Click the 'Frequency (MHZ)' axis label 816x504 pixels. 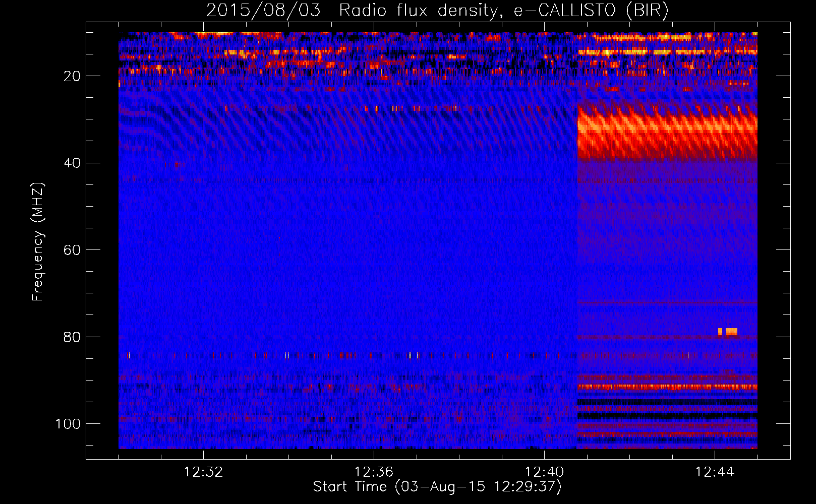pos(38,242)
